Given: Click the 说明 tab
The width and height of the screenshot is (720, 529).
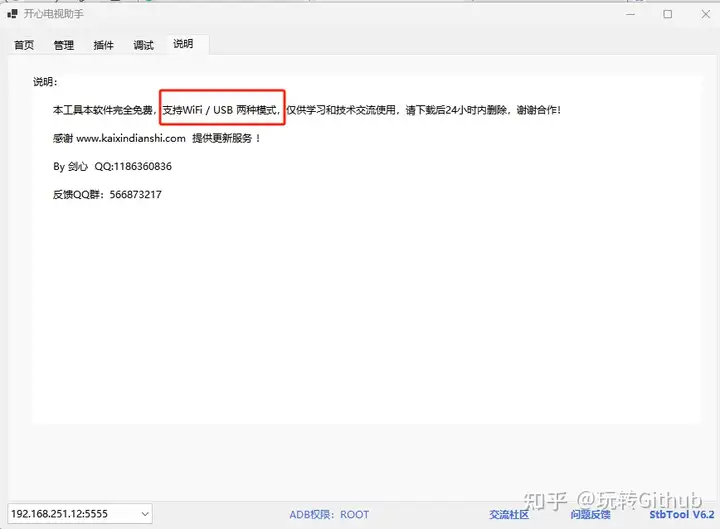Looking at the screenshot, I should point(184,44).
